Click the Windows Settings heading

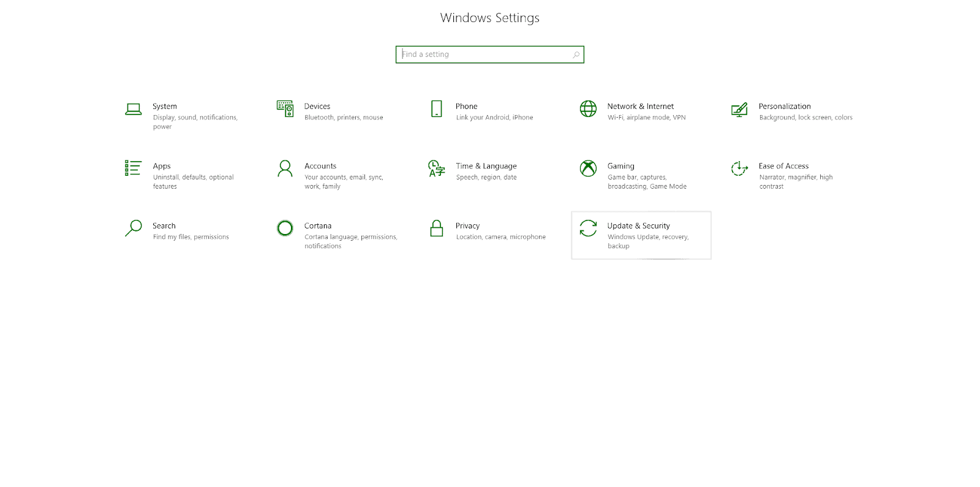489,18
